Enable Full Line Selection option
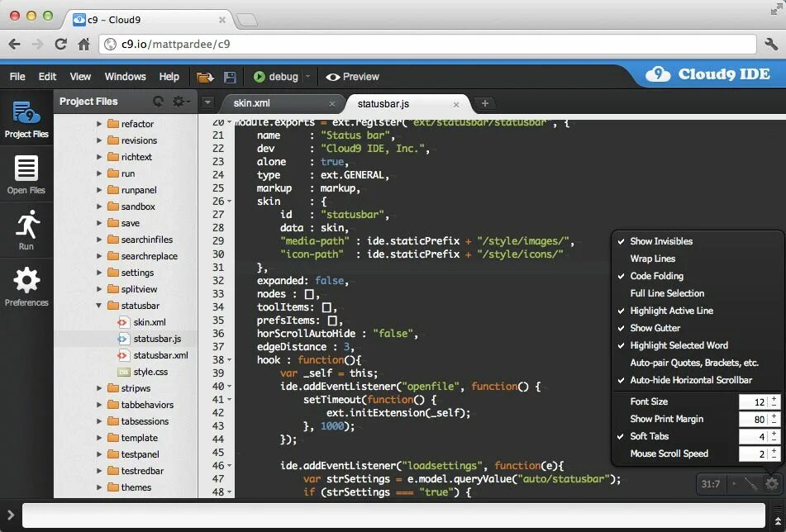 667,293
